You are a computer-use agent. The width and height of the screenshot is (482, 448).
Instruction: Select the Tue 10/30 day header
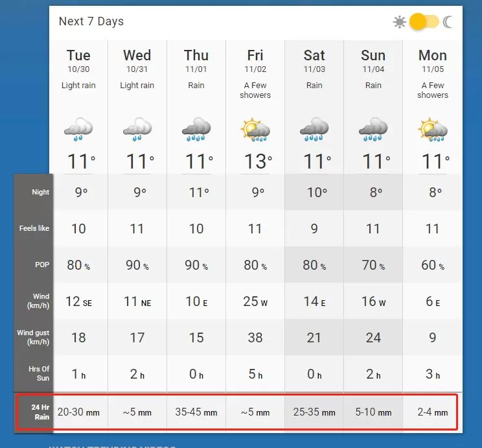(78, 61)
